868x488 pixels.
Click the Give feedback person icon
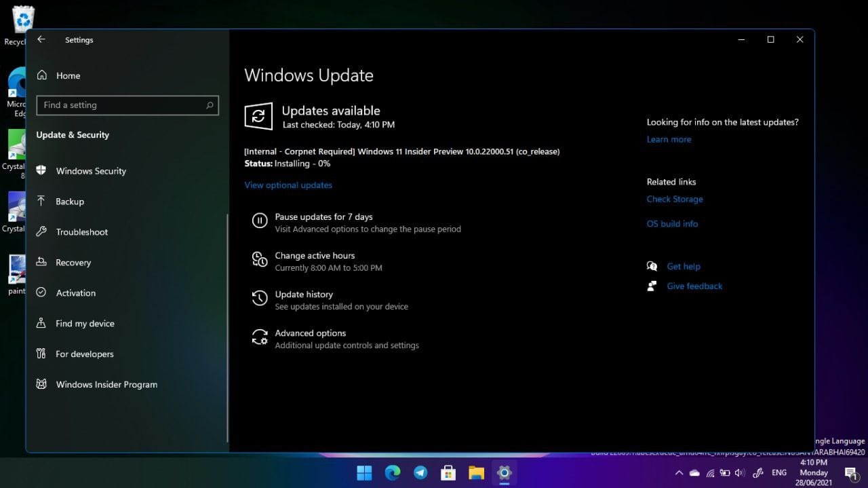[x=652, y=286]
